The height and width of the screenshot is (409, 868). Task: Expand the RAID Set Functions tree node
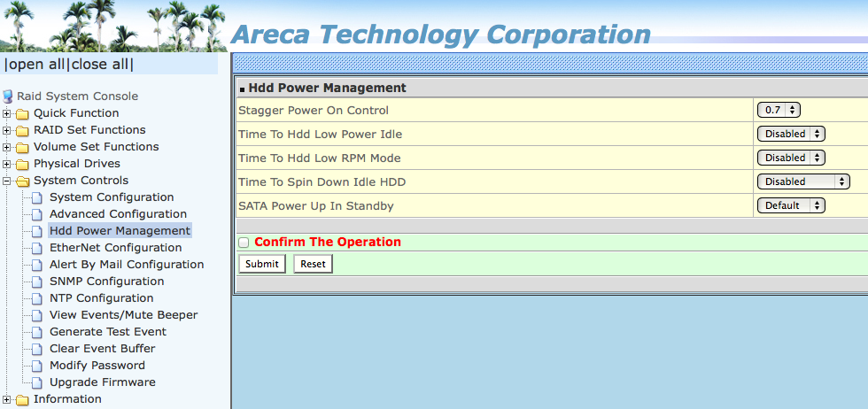click(7, 131)
